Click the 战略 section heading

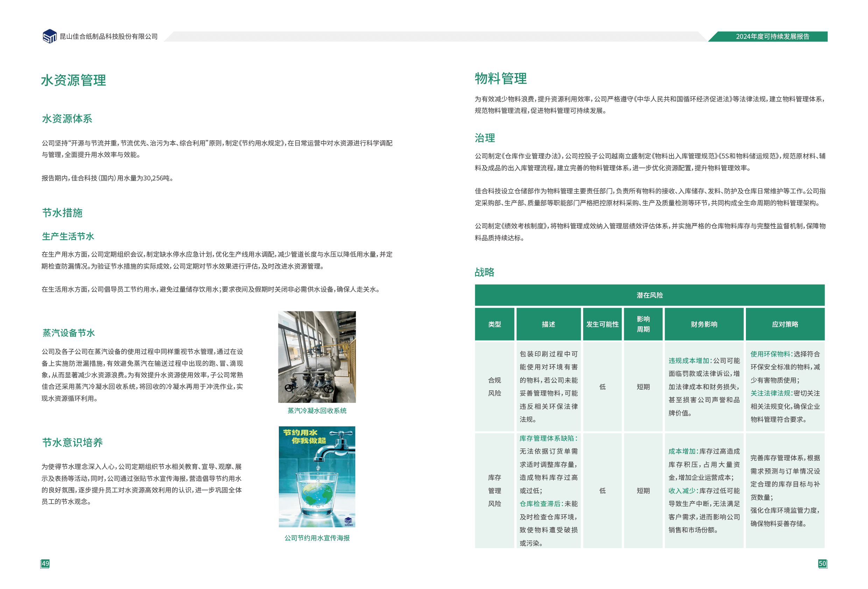click(485, 272)
